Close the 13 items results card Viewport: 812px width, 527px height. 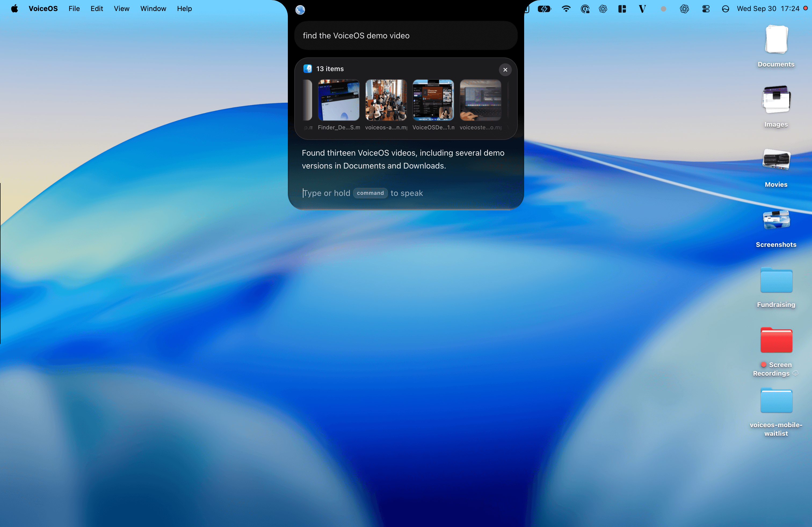click(x=505, y=69)
